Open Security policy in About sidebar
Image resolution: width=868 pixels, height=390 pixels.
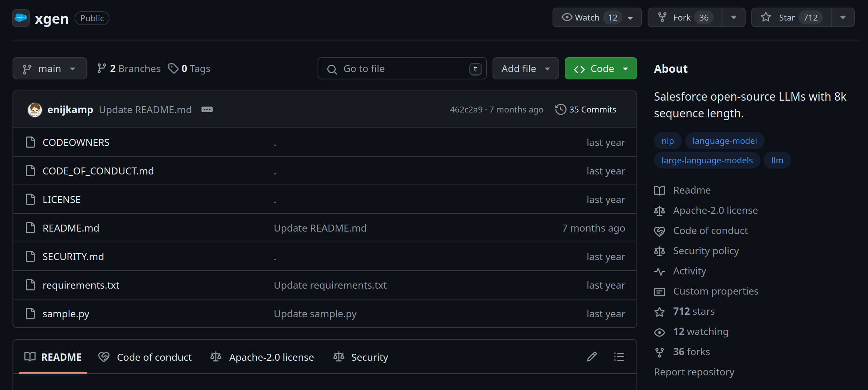coord(697,251)
